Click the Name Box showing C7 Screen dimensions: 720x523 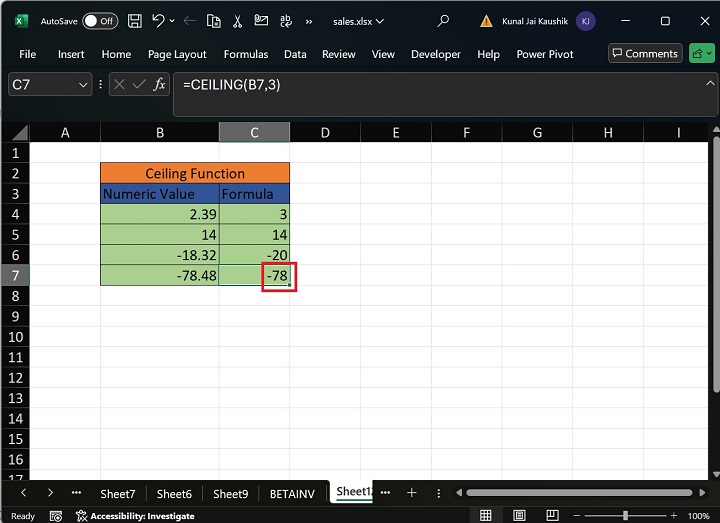click(x=43, y=85)
